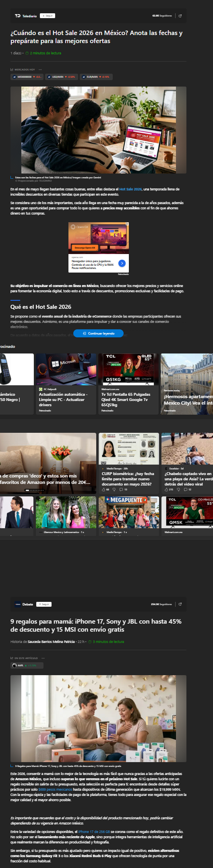Click the 254.3K Seguidores count

[161, 604]
